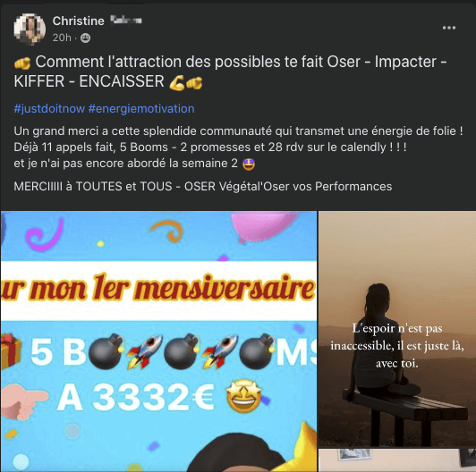Screen dimensions: 476x472
Task: Click the star-struck emoji after semaine 2
Action: [x=249, y=164]
